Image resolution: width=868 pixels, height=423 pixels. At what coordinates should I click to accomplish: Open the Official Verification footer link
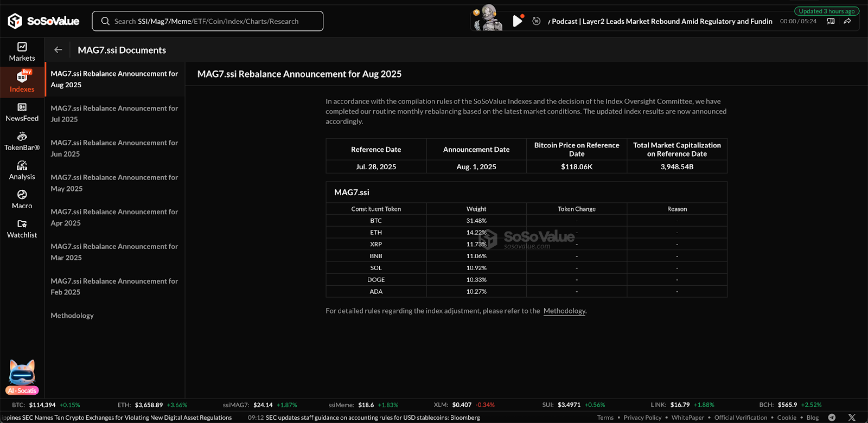tap(741, 418)
